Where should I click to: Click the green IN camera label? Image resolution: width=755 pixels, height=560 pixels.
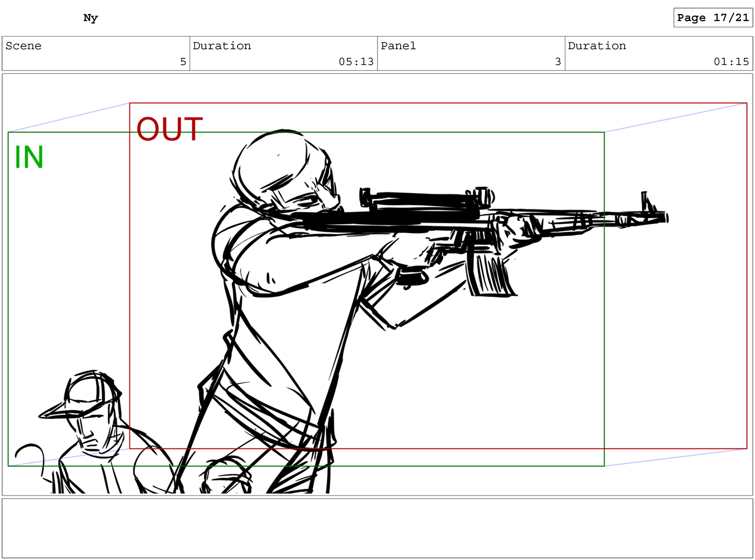(29, 157)
